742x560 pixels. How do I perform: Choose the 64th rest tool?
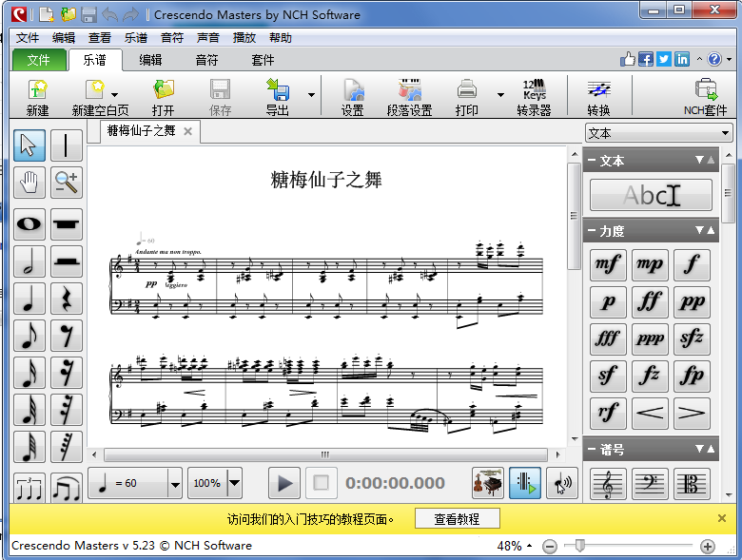pyautogui.click(x=66, y=447)
